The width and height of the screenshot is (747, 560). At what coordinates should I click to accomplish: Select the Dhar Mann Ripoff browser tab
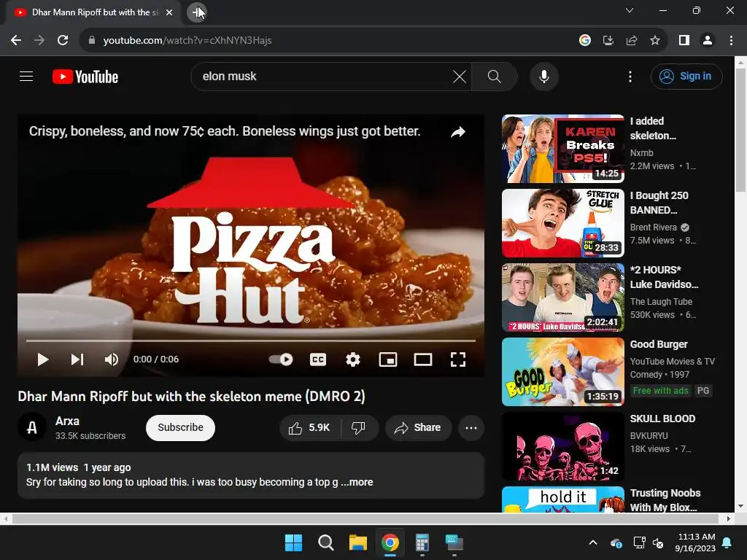[93, 12]
